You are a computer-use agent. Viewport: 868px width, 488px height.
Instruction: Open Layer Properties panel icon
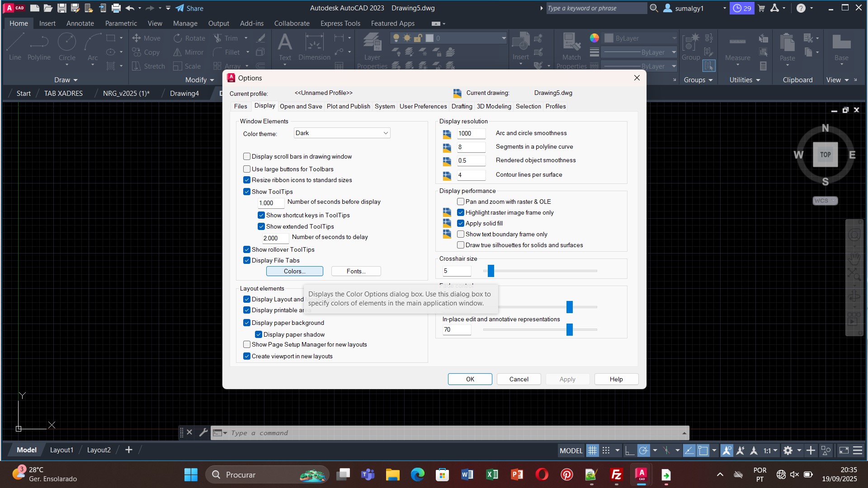[372, 43]
